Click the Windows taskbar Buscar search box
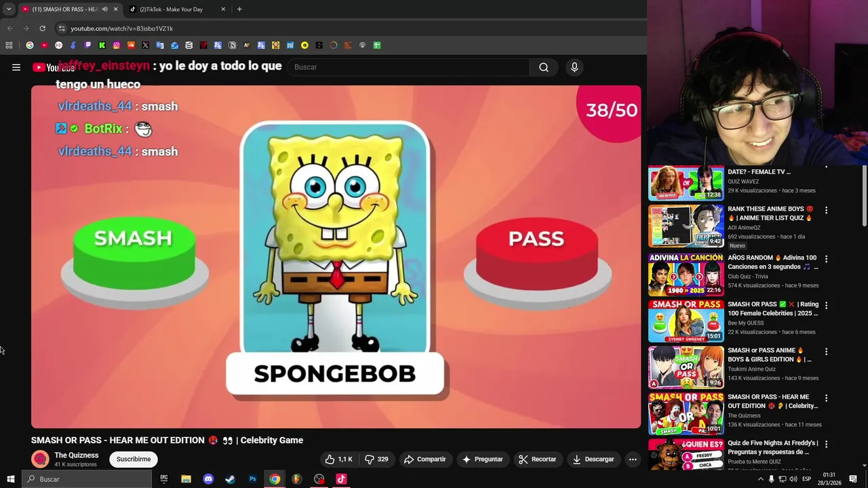The image size is (868, 488). 87,479
